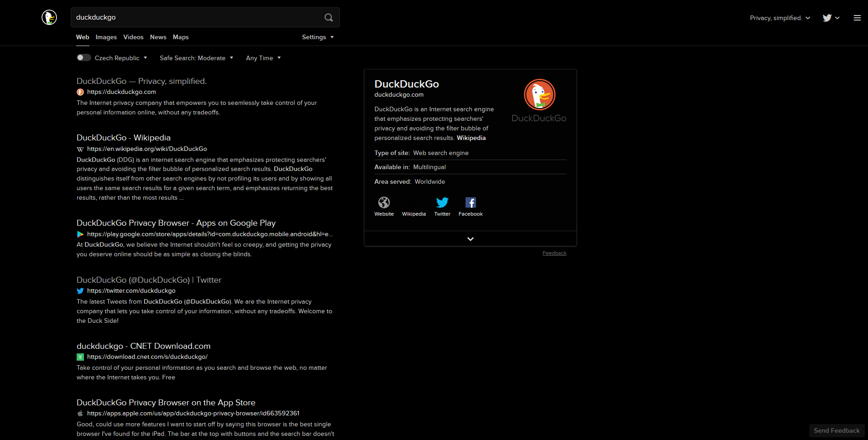This screenshot has height=440, width=868.
Task: Click the Website globe icon in the panel
Action: tap(384, 202)
